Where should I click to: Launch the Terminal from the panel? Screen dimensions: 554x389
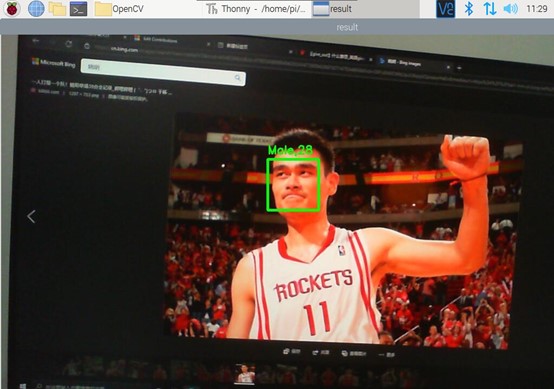coord(78,9)
